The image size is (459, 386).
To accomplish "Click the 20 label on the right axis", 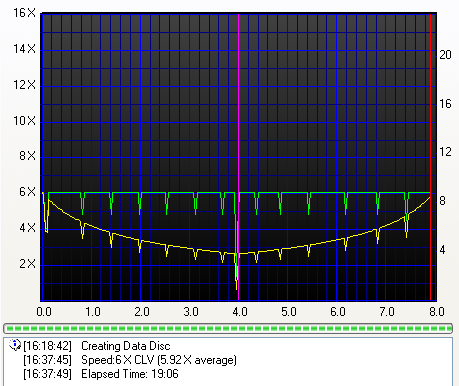I will tap(445, 55).
